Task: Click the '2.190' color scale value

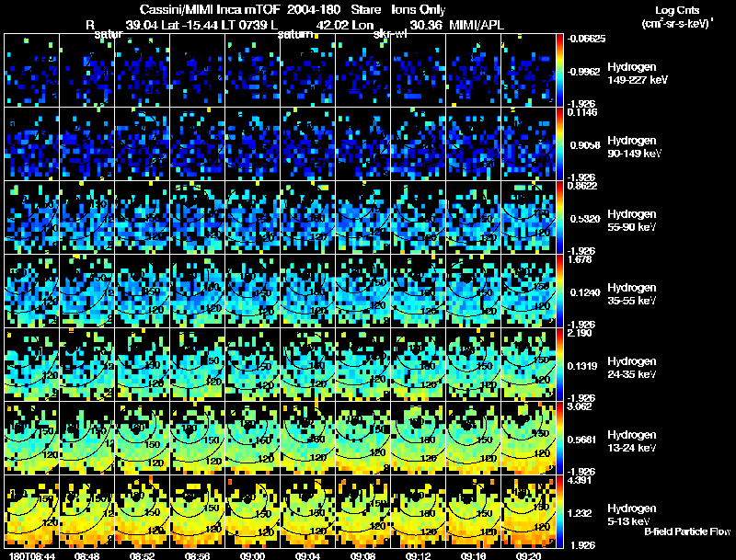Action: [580, 333]
